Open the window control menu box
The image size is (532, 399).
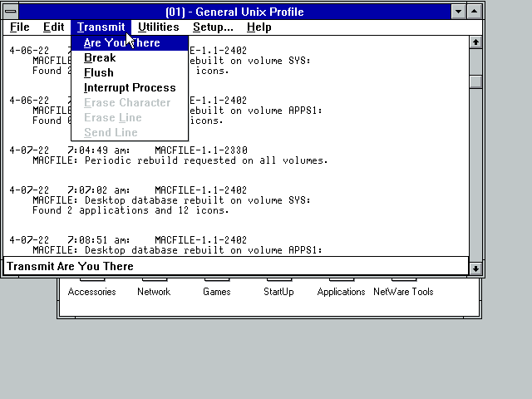pos(11,12)
